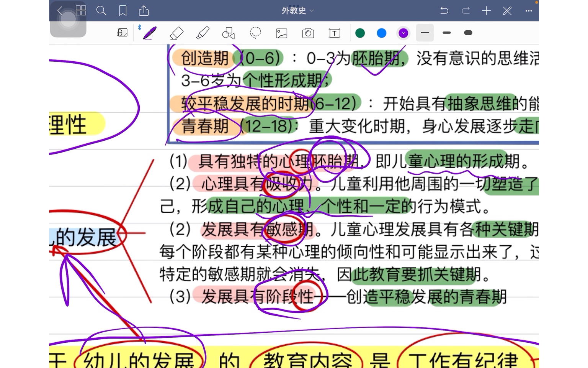The height and width of the screenshot is (368, 588).
Task: Click the text 创造期
Action: pyautogui.click(x=205, y=58)
